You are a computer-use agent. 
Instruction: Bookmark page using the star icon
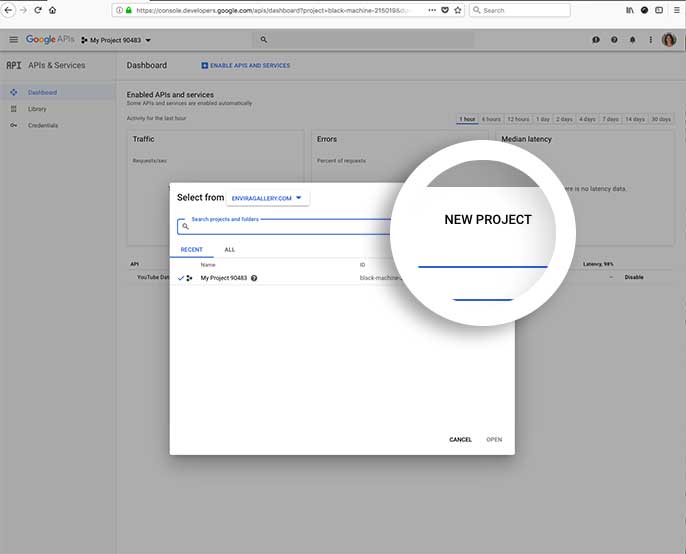(x=457, y=10)
